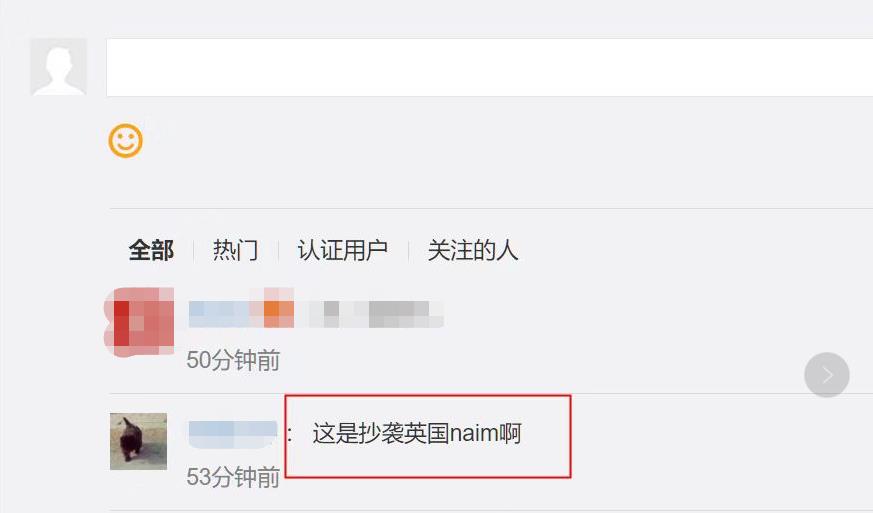Open the pixelated red avatar profile

pos(139,321)
